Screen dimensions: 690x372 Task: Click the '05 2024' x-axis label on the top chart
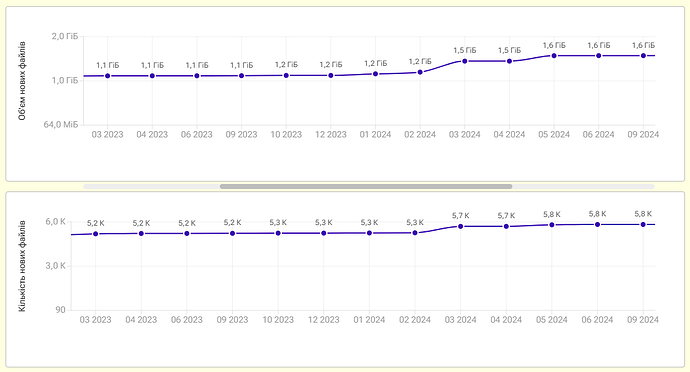coord(554,135)
